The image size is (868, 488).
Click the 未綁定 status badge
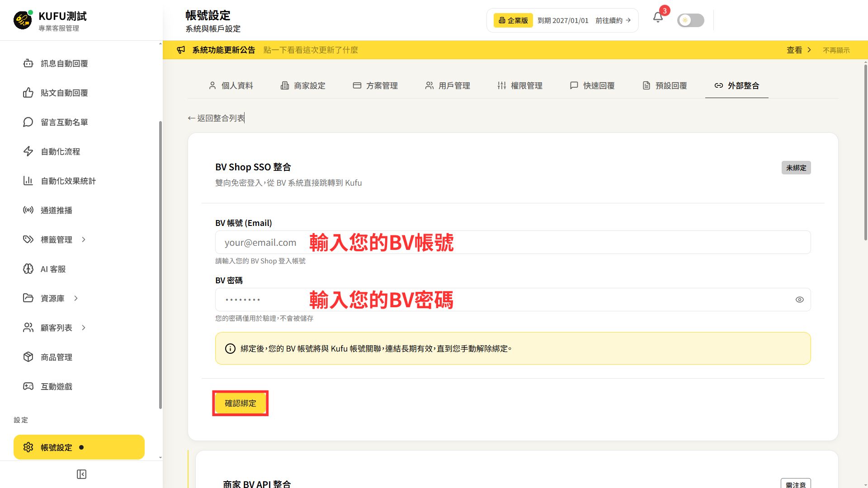tap(796, 168)
